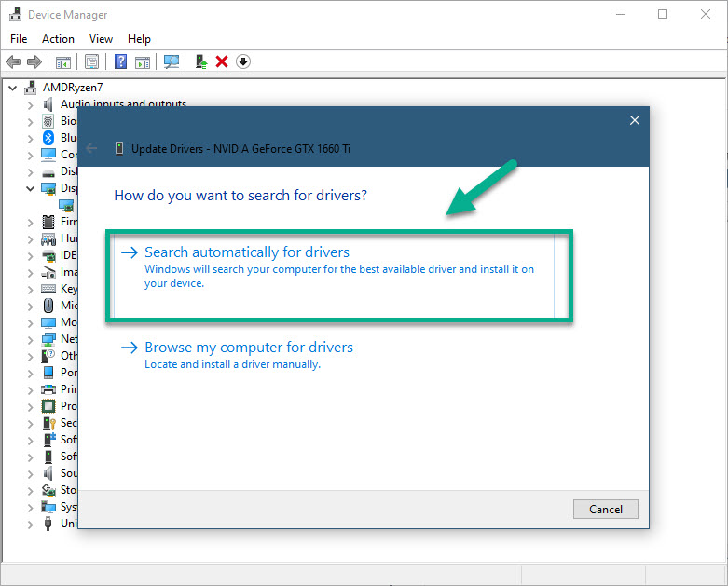Click the Disable device down-arrow icon
This screenshot has width=728, height=586.
243,61
